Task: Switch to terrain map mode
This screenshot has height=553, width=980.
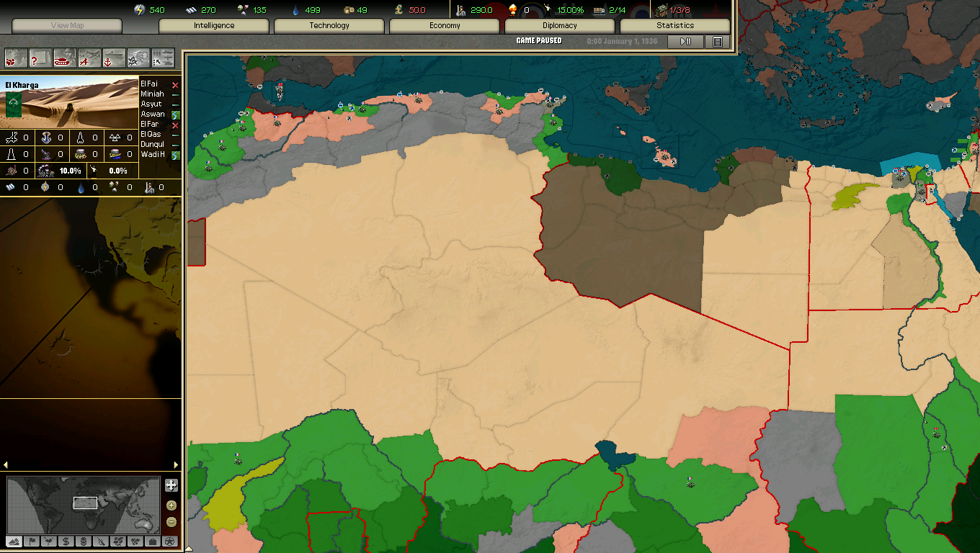Action: pos(14,541)
